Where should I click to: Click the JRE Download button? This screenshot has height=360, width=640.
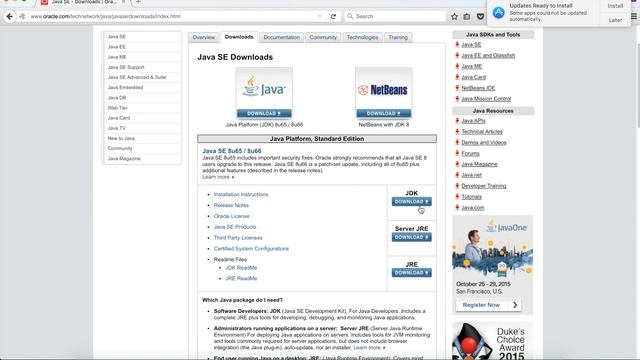click(x=411, y=273)
